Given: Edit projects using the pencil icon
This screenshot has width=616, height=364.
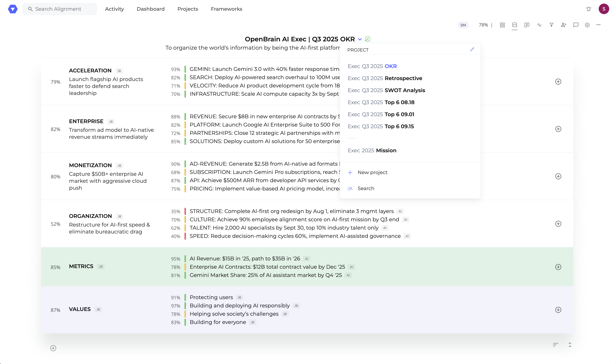Looking at the screenshot, I should 472,49.
